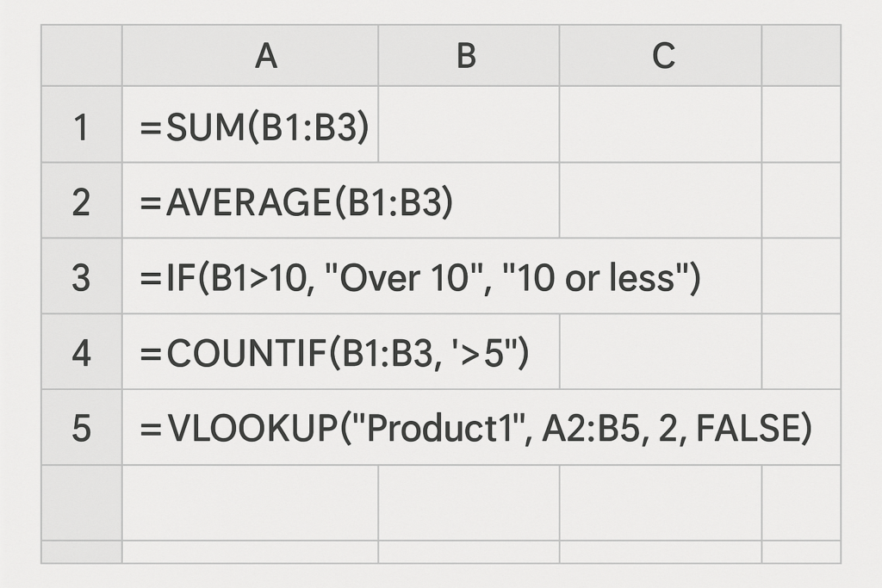Select row 5 header
This screenshot has width=882, height=588.
point(82,427)
